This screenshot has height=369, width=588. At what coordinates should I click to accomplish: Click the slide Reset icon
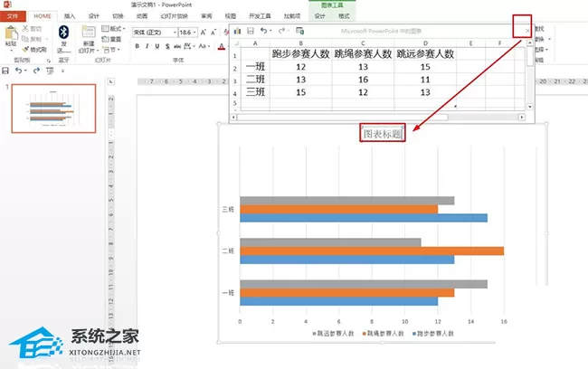[105, 39]
